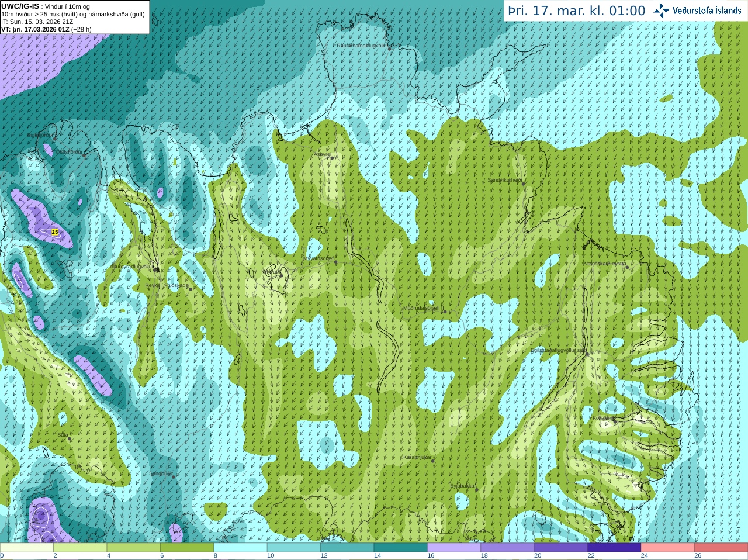Select the Mývatn station dot
This screenshot has height=560, width=748.
[281, 275]
